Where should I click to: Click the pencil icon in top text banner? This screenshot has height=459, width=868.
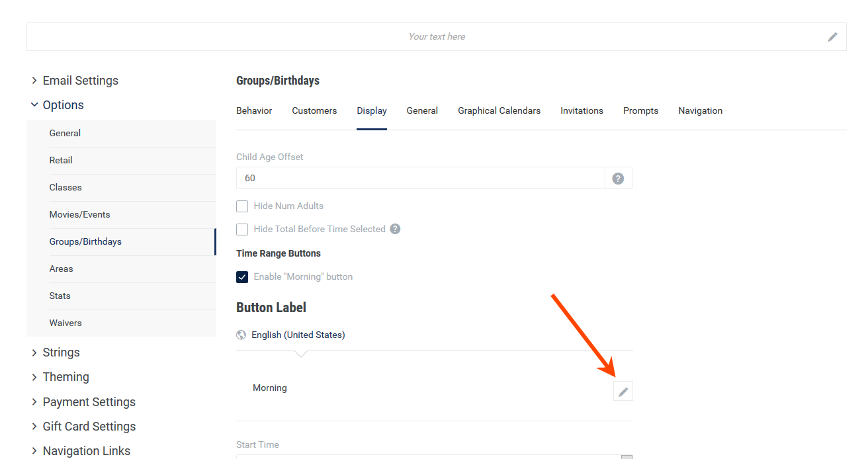tap(832, 37)
